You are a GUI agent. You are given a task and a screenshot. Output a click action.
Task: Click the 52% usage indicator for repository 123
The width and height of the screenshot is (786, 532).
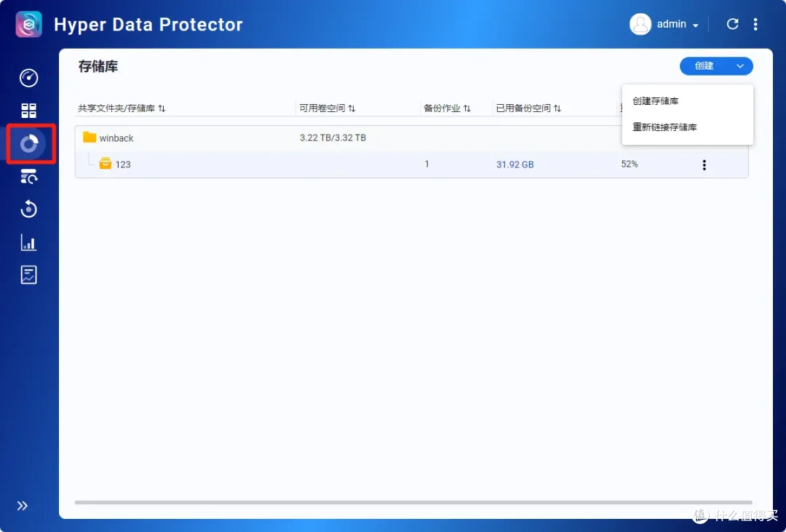[629, 164]
